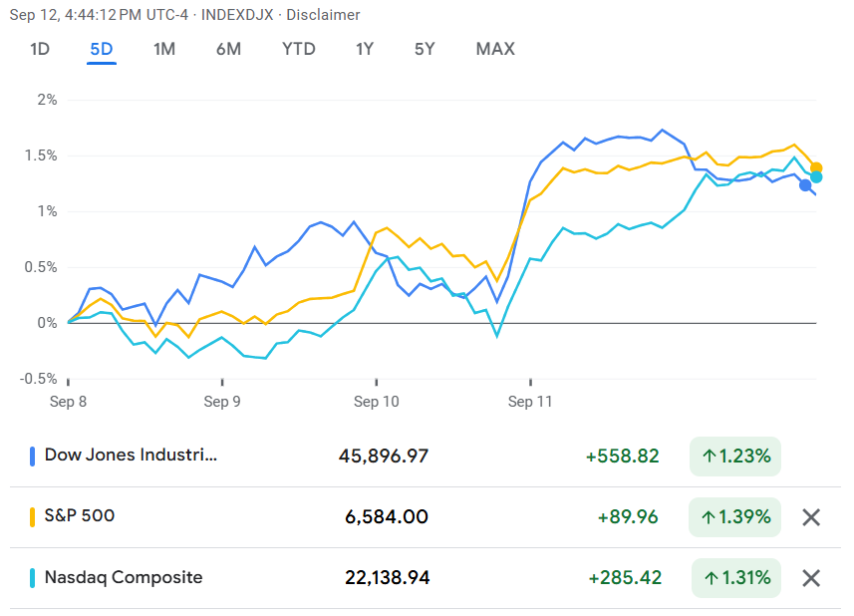Click the yellow S&P 500 endpoint dot on chart
Image resolution: width=854 pixels, height=616 pixels.
coord(816,168)
